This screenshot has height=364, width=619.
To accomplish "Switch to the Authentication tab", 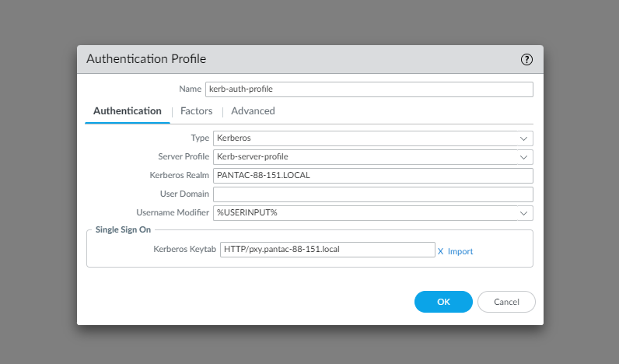I will (x=128, y=111).
